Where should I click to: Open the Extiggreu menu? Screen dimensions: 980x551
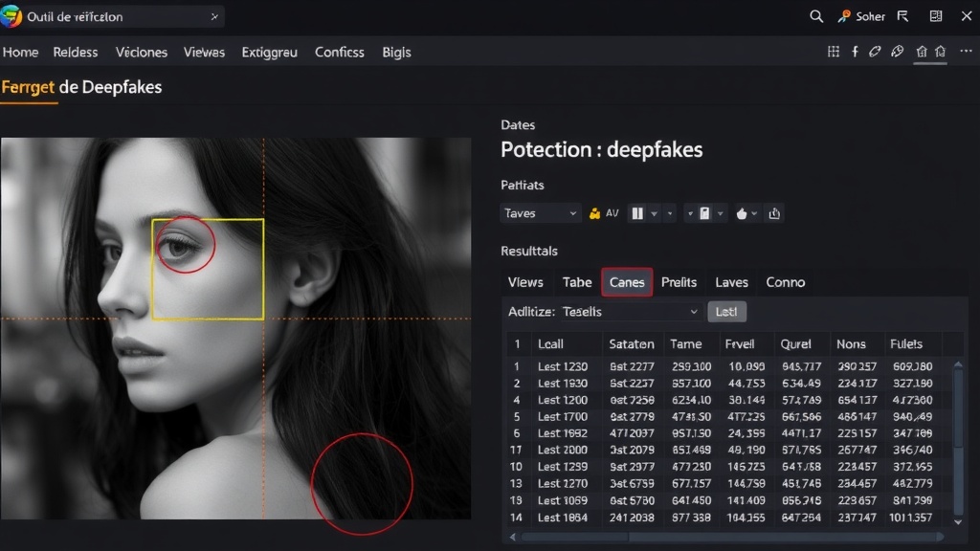[x=269, y=52]
